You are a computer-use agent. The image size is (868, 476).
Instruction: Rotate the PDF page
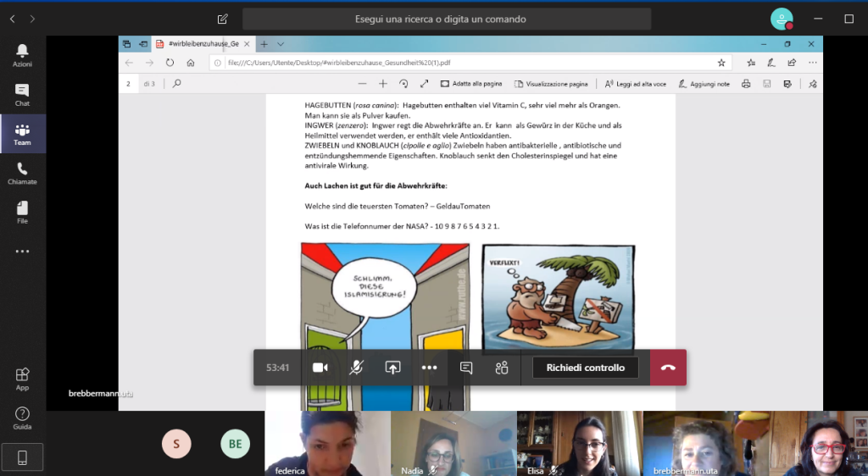point(403,84)
